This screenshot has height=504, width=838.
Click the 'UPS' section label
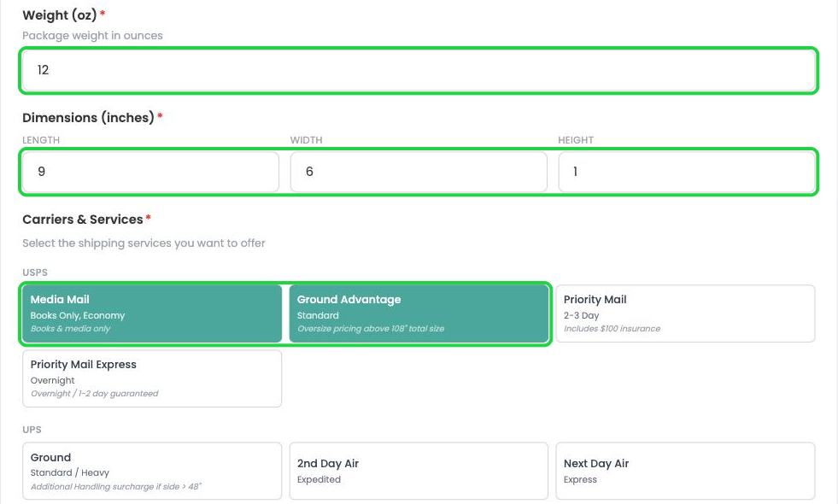coord(32,430)
